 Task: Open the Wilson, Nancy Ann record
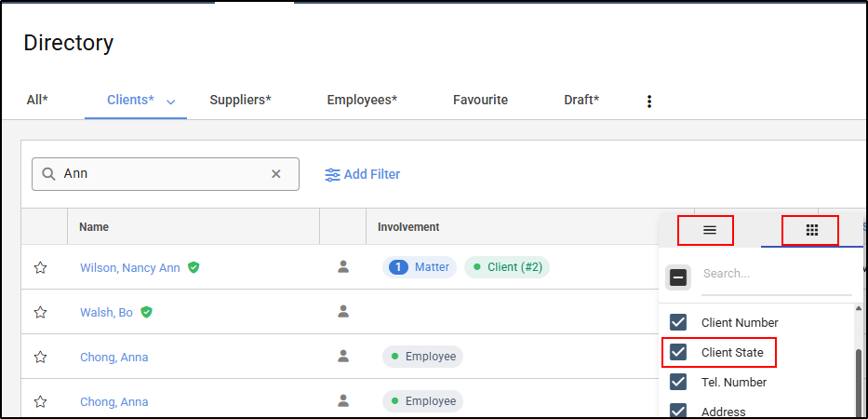pyautogui.click(x=130, y=268)
